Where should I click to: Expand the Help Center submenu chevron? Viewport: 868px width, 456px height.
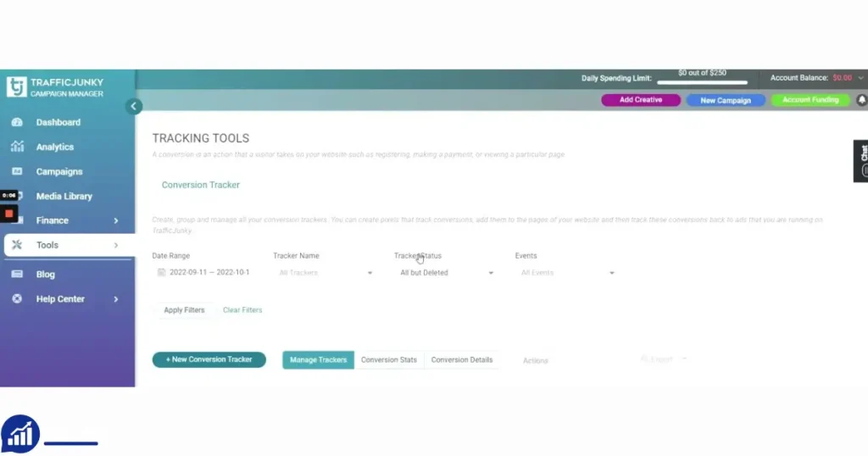(115, 299)
